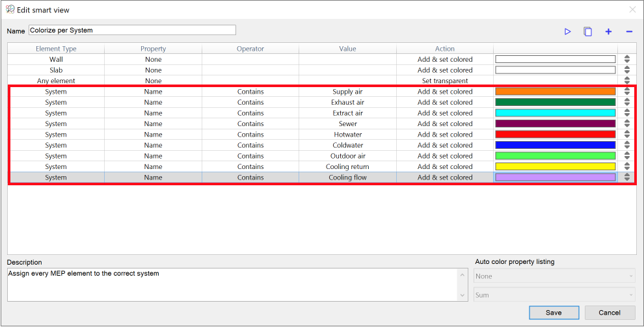Image resolution: width=644 pixels, height=327 pixels.
Task: Click the Name property in Coldwater row
Action: [154, 145]
